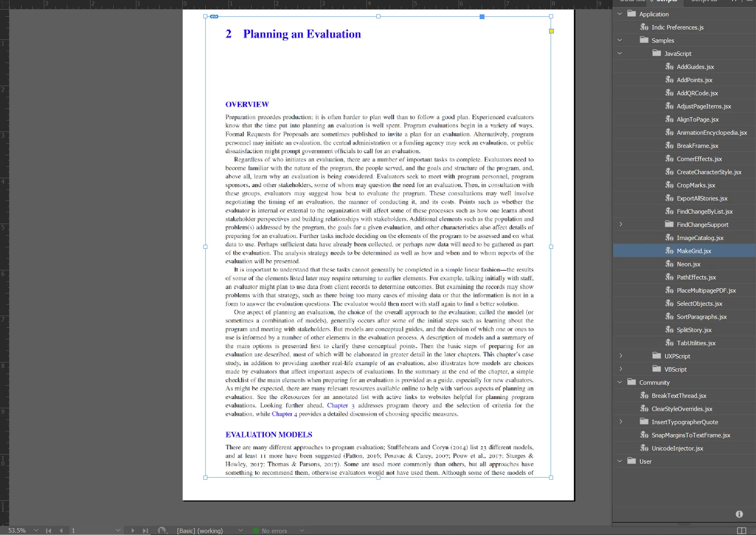The height and width of the screenshot is (535, 756).
Task: Collapse the Application folder
Action: click(x=620, y=14)
